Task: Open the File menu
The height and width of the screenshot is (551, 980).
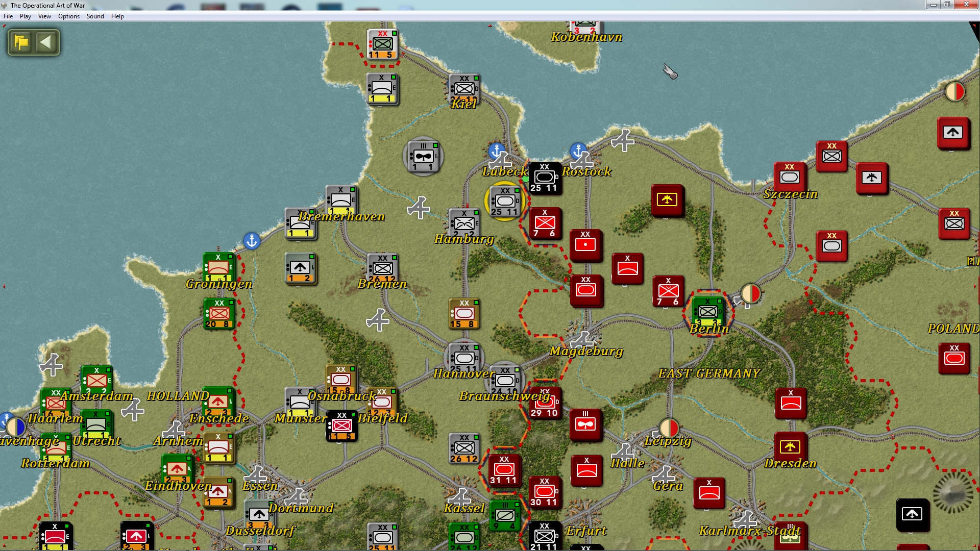Action: 8,16
